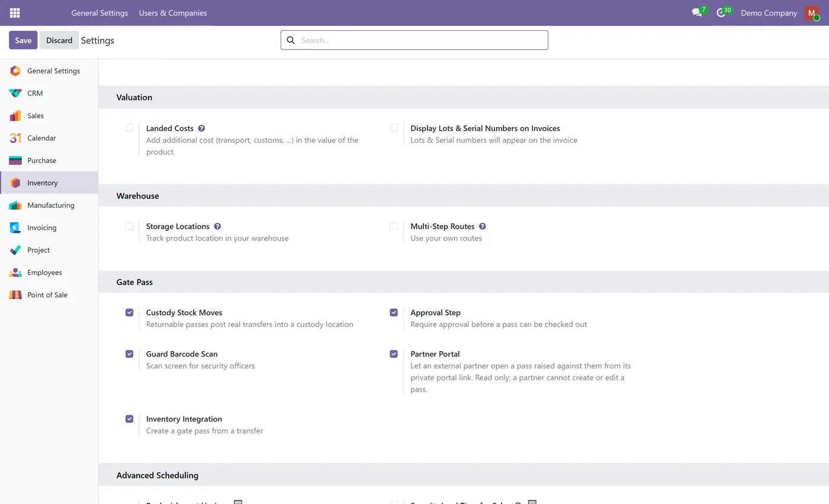
Task: Click the Manufacturing app icon
Action: pyautogui.click(x=15, y=206)
